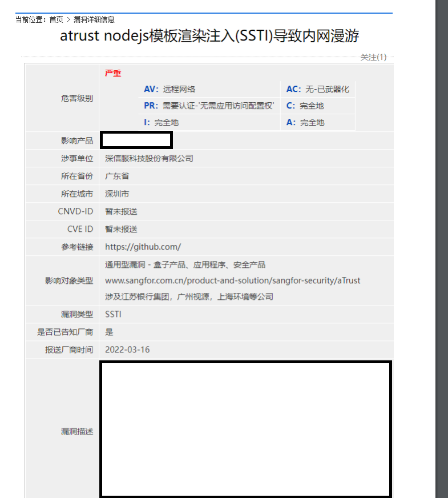Click the 是否已告知厂商 row label
448x498 pixels.
pyautogui.click(x=65, y=332)
